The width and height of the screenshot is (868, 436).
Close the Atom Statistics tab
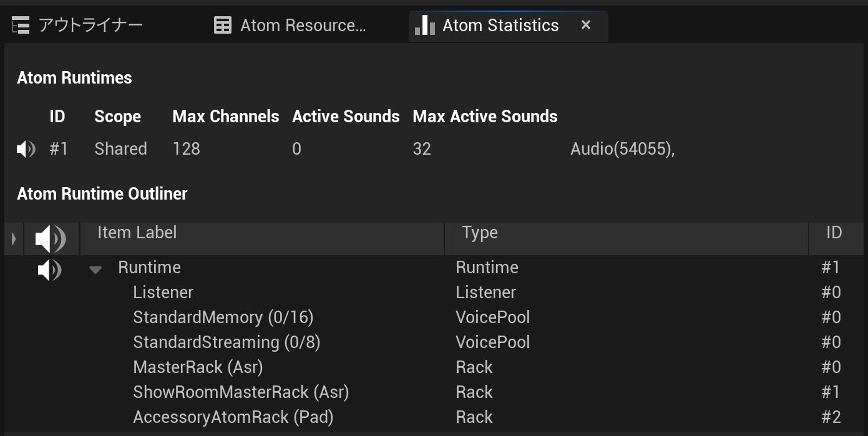(585, 25)
